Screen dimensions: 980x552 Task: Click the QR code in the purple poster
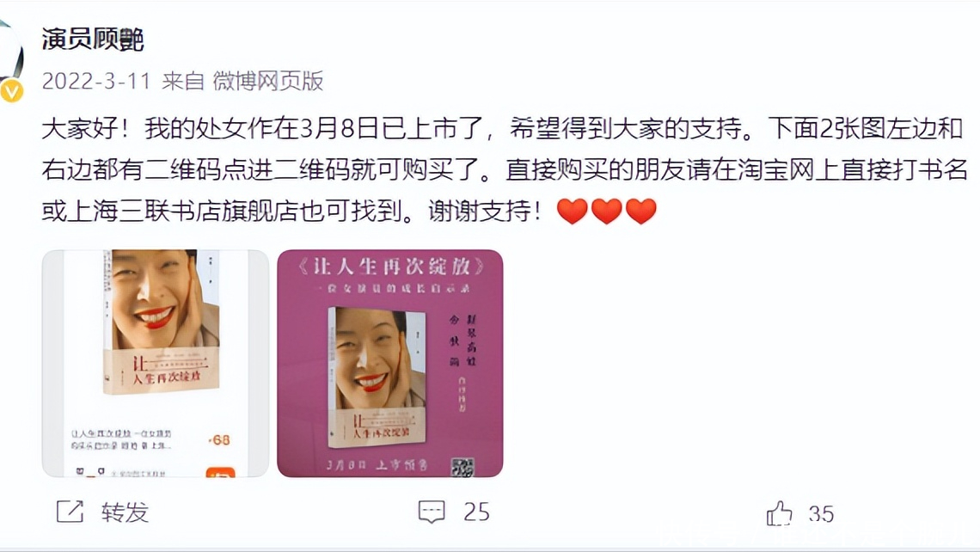coord(462,466)
